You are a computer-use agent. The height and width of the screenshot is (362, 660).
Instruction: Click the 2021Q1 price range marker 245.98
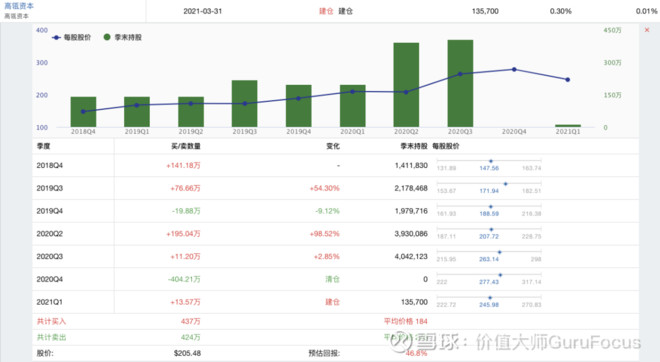point(490,298)
